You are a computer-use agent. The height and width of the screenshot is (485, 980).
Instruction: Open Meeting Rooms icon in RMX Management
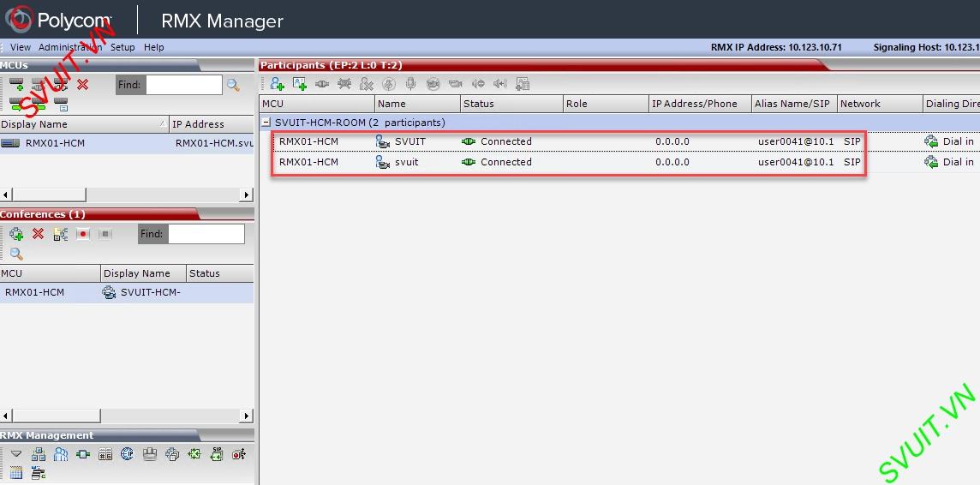(x=149, y=454)
